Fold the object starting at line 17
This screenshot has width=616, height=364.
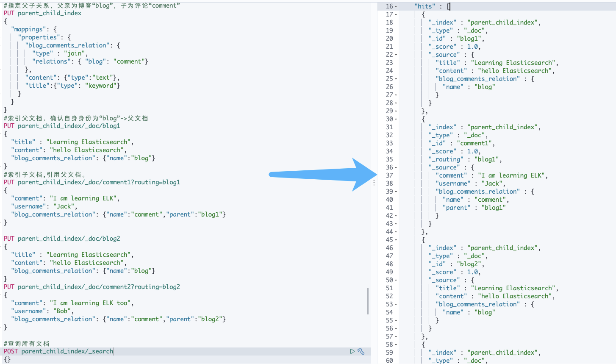coord(396,14)
